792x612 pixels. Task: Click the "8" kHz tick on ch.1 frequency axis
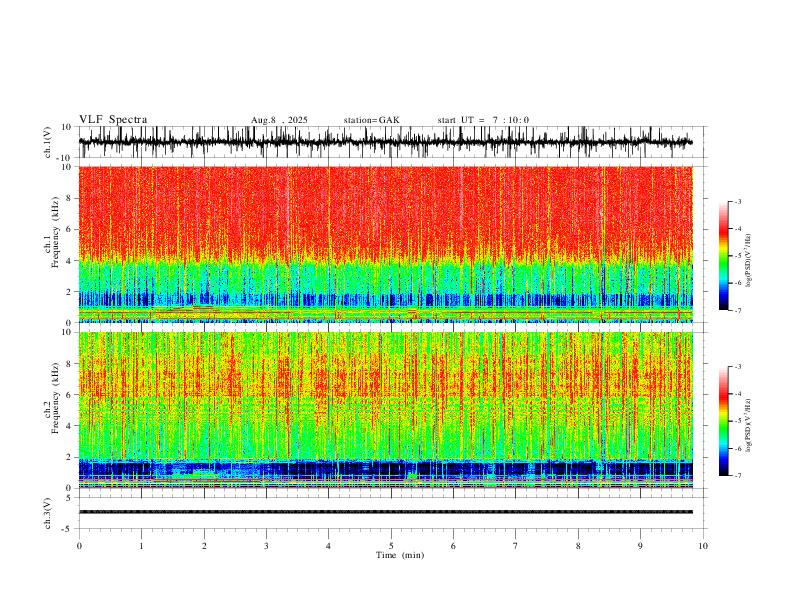[x=70, y=198]
